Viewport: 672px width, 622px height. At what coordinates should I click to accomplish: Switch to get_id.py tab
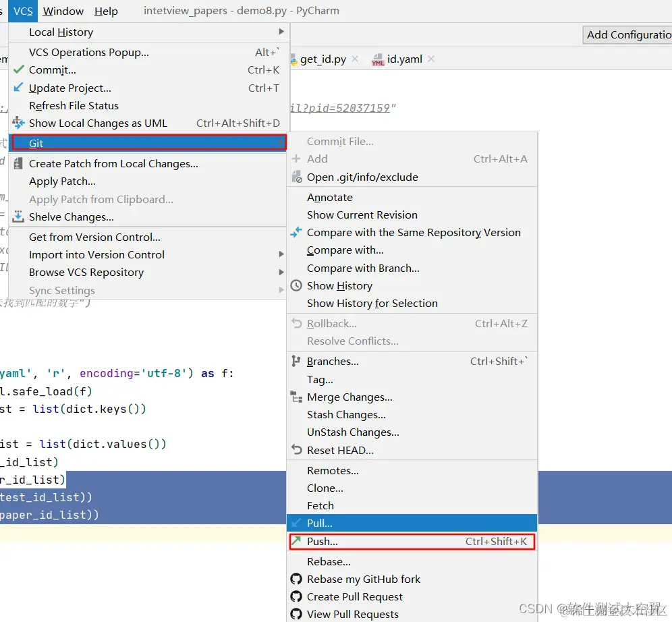coord(323,59)
